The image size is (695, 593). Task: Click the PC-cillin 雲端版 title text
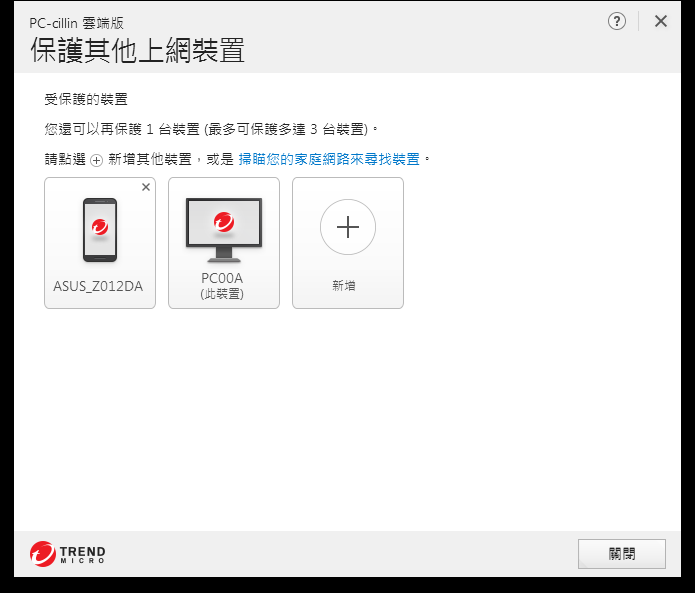[x=77, y=23]
